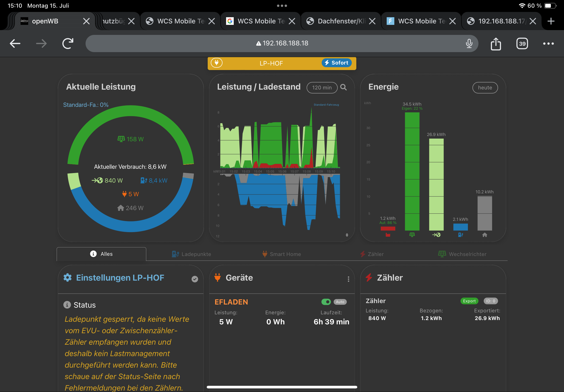Image resolution: width=564 pixels, height=392 pixels.
Task: Reload the page with refresh icon
Action: click(x=68, y=44)
